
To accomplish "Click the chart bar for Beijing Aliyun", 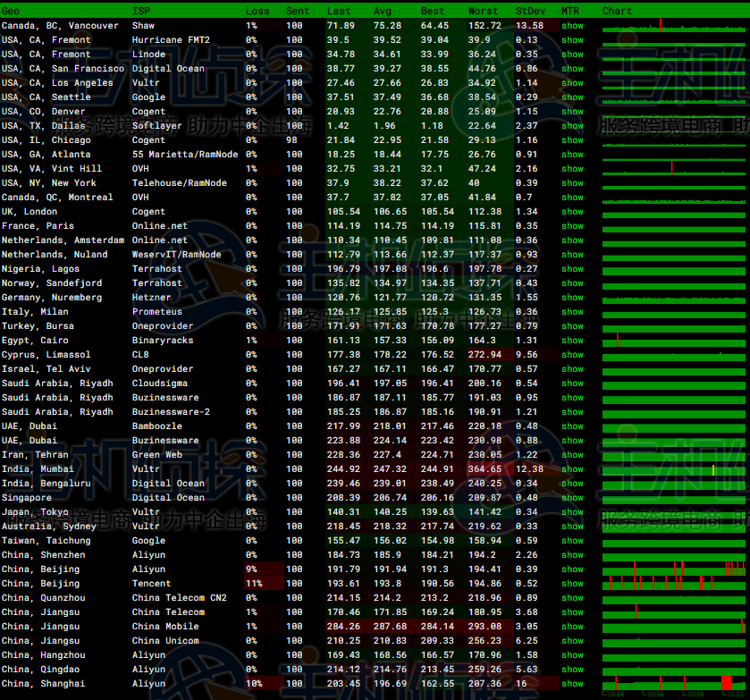I will click(674, 569).
